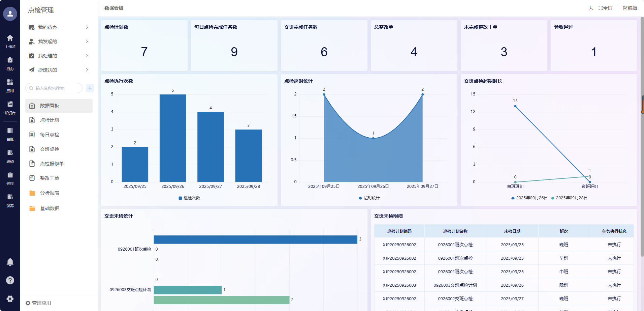The width and height of the screenshot is (644, 311).
Task: Click the notification bell icon
Action: 10,262
